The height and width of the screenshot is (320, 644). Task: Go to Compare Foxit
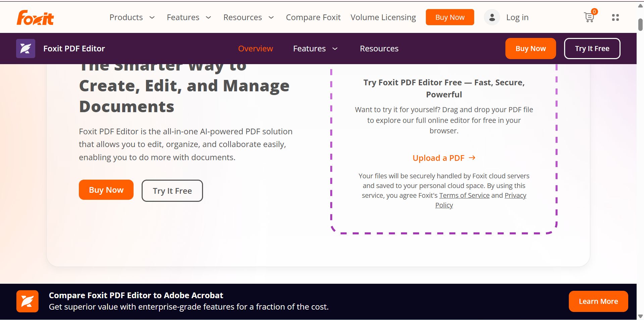313,17
